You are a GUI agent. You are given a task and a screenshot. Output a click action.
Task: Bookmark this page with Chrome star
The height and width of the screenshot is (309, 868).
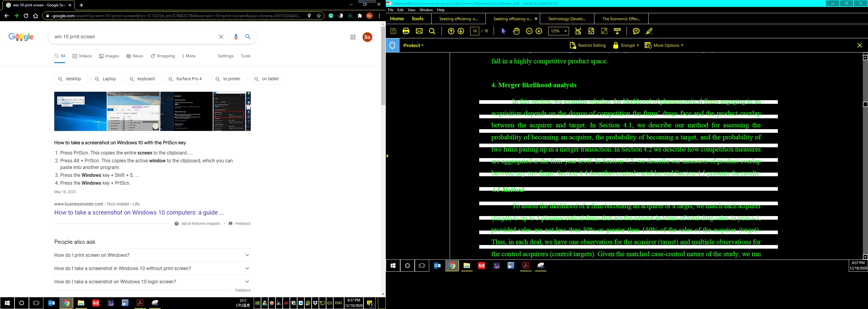pyautogui.click(x=319, y=16)
